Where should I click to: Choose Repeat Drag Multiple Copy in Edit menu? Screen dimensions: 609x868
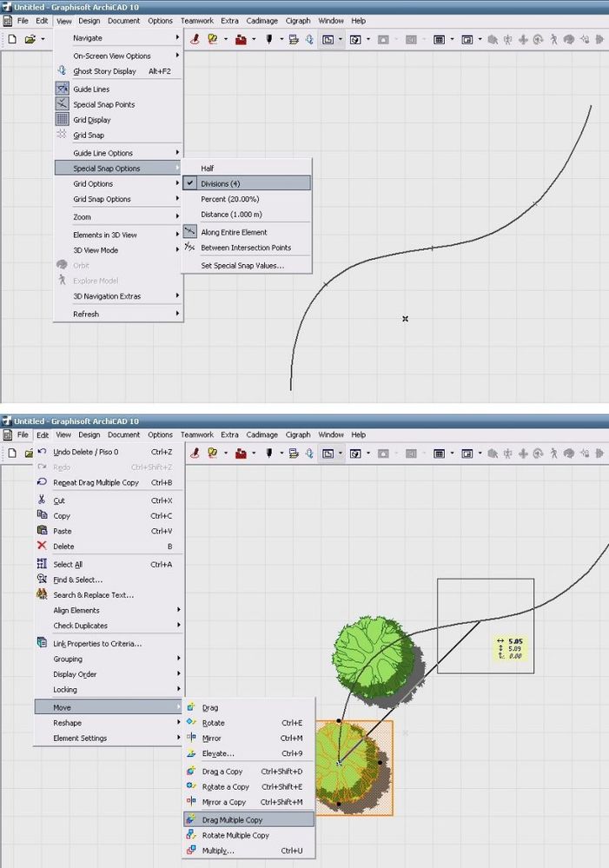click(109, 483)
